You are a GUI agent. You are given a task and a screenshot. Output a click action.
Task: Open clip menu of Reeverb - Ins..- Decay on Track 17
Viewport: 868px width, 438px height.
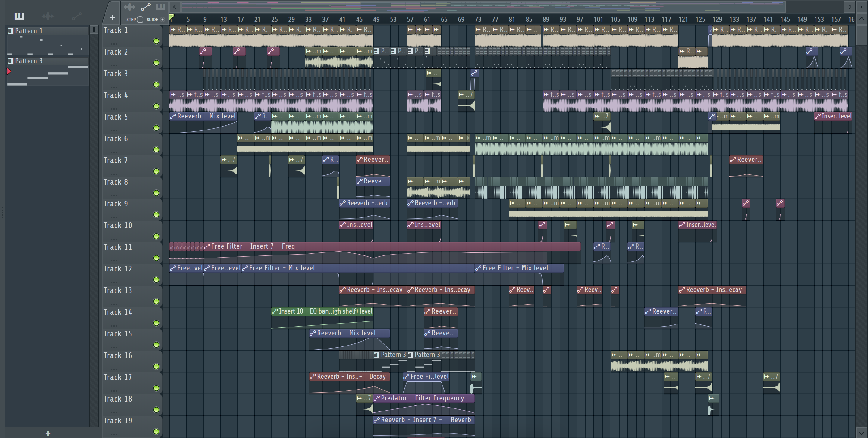[x=313, y=377]
